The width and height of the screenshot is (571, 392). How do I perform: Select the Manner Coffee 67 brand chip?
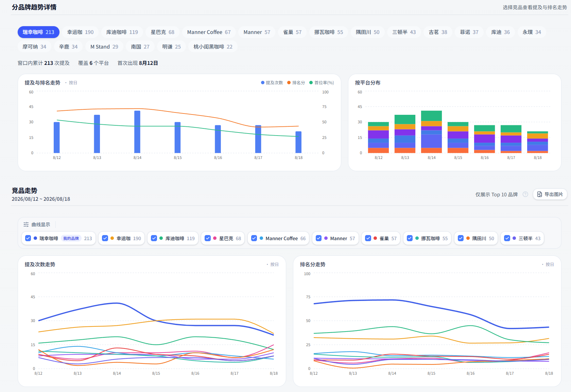click(209, 32)
